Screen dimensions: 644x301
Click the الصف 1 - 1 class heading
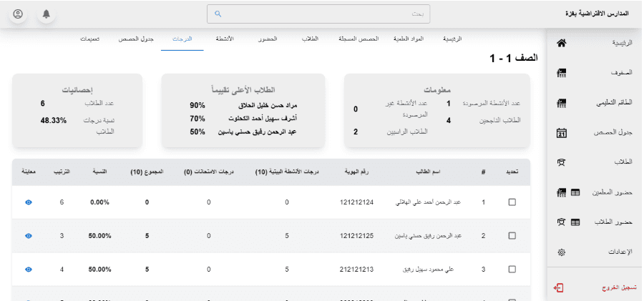coord(513,59)
